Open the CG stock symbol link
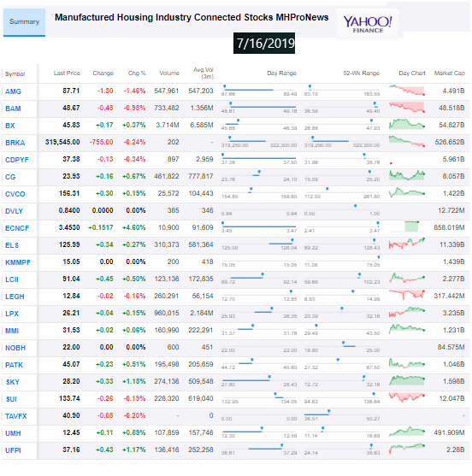Screen dimensions: 472x476 click(10, 177)
